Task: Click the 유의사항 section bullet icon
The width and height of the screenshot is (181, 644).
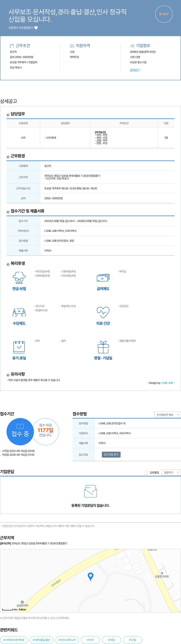Action: pyautogui.click(x=8, y=375)
